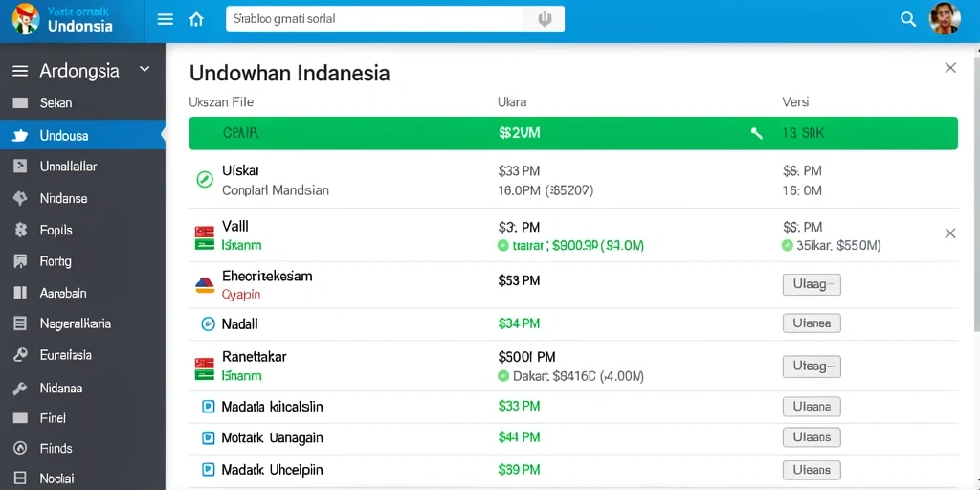Select the Undousa sidebar item
This screenshot has height=490, width=980.
point(82,135)
